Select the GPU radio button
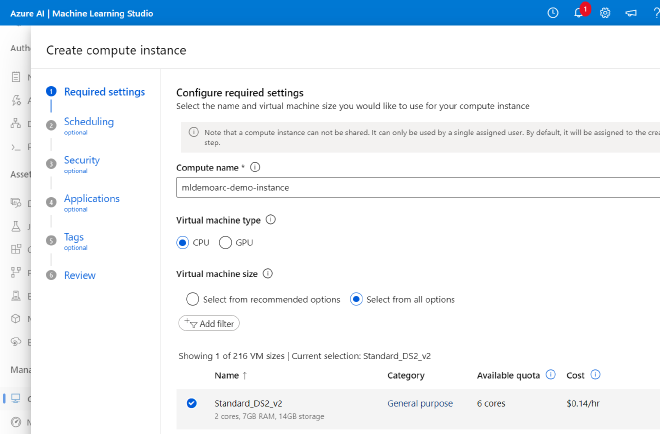The width and height of the screenshot is (660, 434). tap(225, 242)
